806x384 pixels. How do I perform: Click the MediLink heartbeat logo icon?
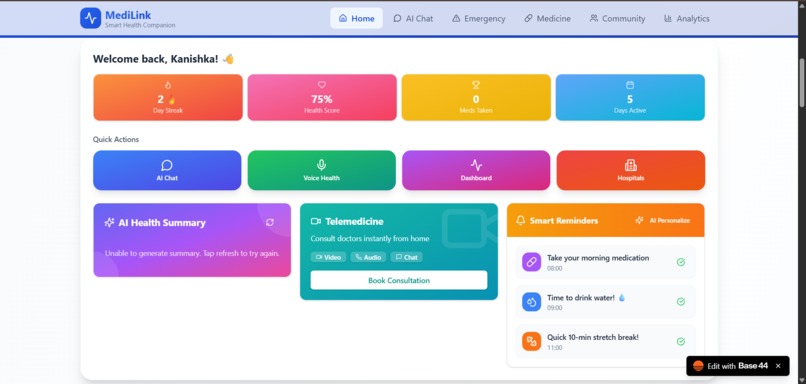(x=90, y=19)
